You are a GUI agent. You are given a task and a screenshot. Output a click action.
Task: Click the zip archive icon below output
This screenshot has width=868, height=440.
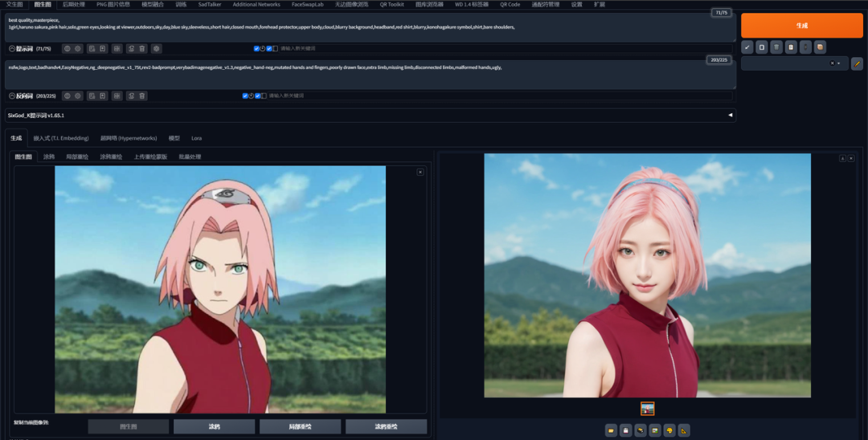click(x=641, y=430)
